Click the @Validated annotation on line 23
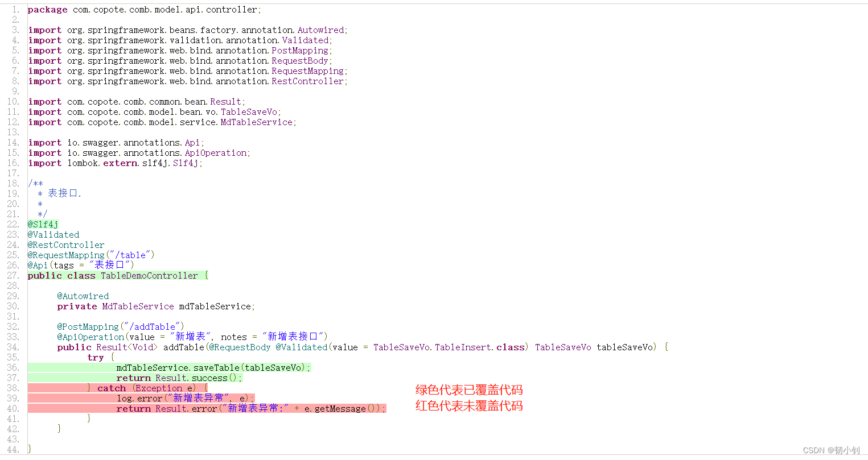This screenshot has width=868, height=460. 54,235
